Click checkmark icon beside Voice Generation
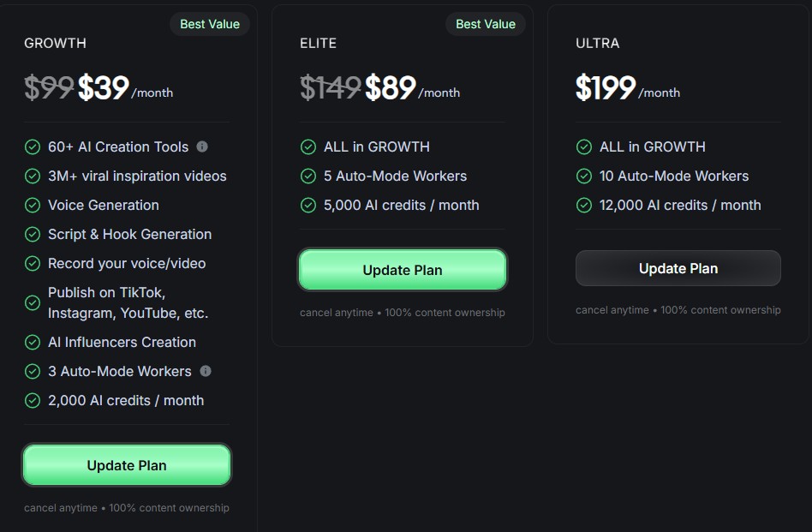The width and height of the screenshot is (812, 532). click(33, 205)
